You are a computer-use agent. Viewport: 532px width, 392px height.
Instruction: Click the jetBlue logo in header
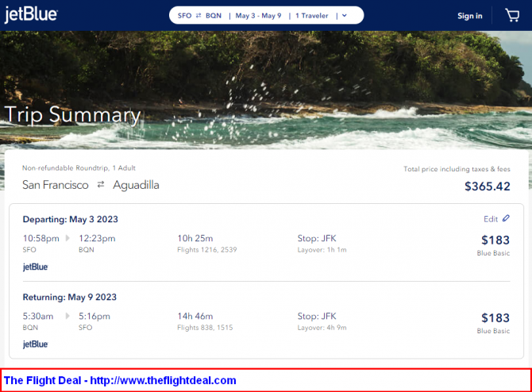coord(31,15)
